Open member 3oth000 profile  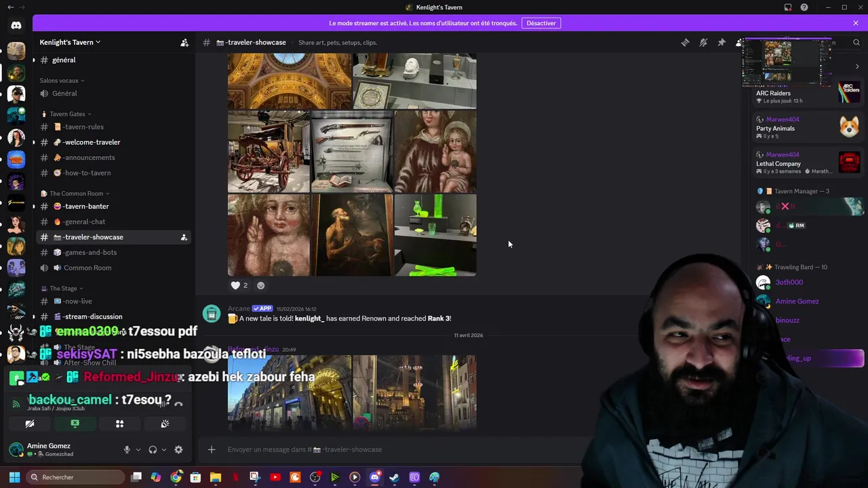(807, 282)
